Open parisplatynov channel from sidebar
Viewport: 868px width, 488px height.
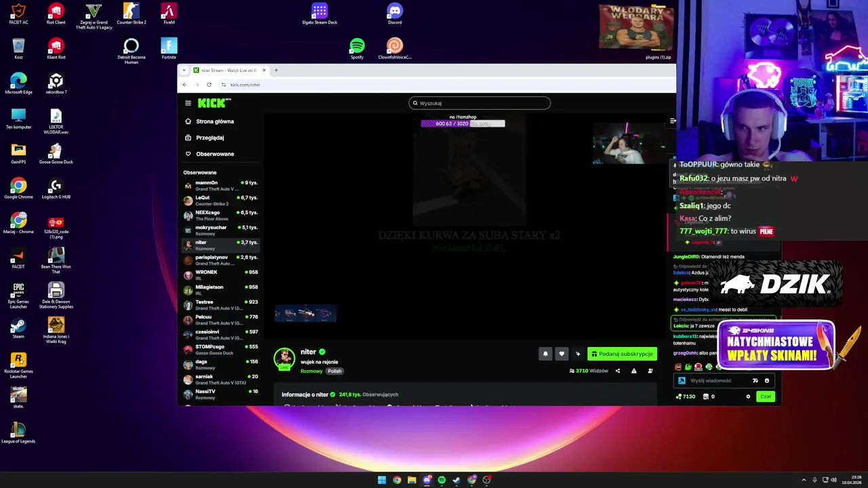pos(221,260)
